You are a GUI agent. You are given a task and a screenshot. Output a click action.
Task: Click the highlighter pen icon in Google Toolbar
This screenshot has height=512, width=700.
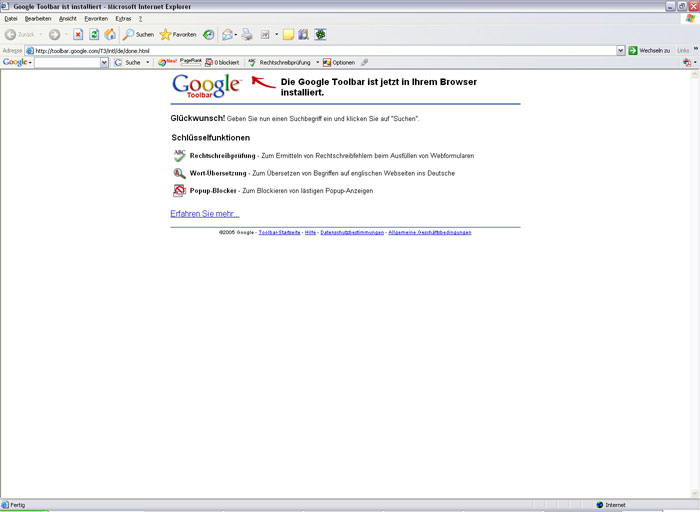365,62
